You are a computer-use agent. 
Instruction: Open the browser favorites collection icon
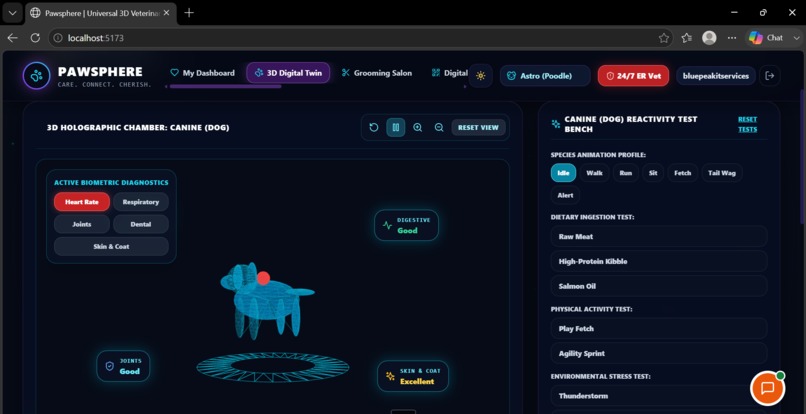(687, 38)
